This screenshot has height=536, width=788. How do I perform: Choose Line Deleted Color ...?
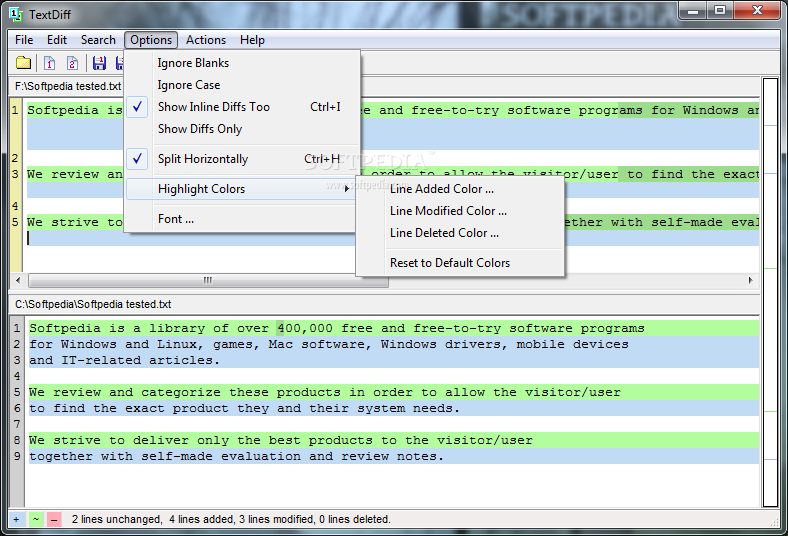[x=460, y=233]
